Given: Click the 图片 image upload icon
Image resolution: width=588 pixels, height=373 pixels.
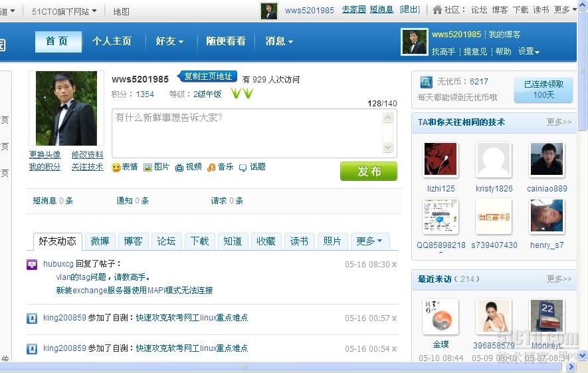Looking at the screenshot, I should pyautogui.click(x=147, y=168).
